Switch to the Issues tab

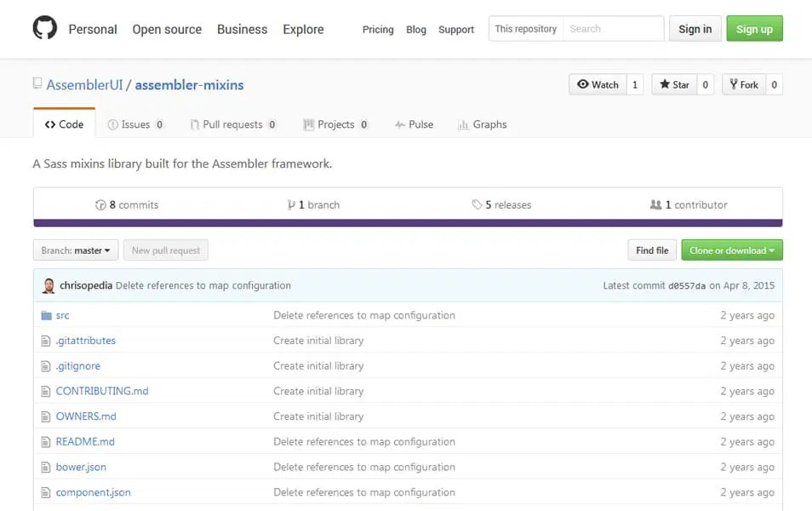point(135,124)
